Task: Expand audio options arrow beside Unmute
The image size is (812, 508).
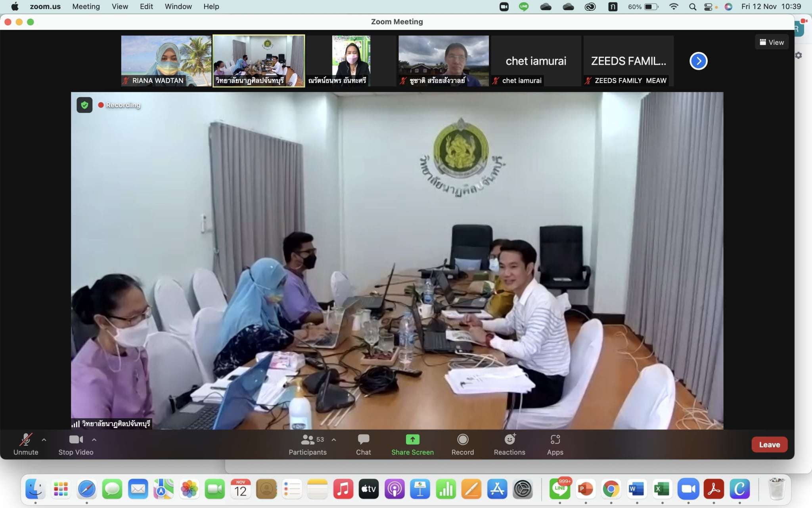Action: [x=44, y=440]
